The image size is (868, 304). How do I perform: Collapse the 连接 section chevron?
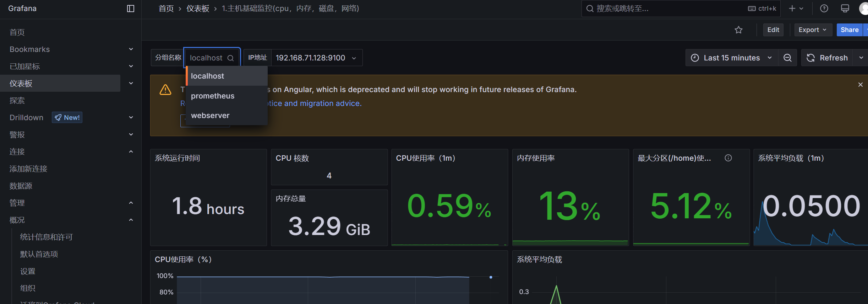(131, 151)
